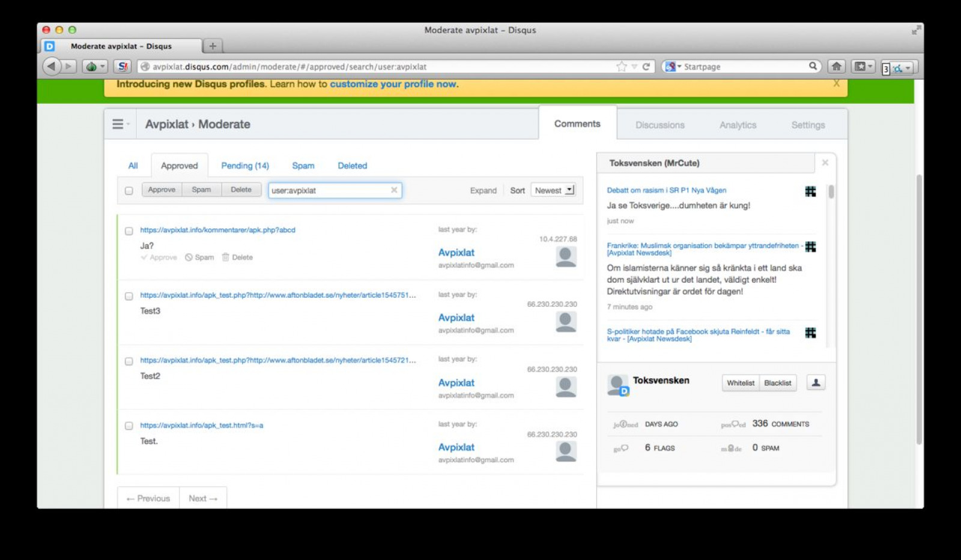Image resolution: width=961 pixels, height=560 pixels.
Task: Click avatar of the Test2 comment author
Action: tap(566, 387)
